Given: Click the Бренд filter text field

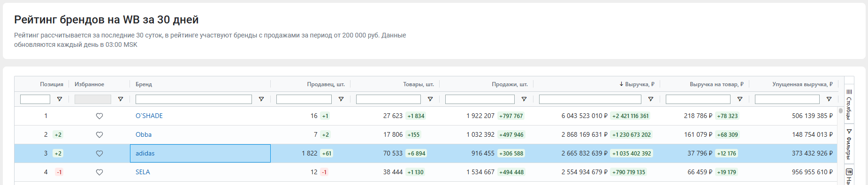Looking at the screenshot, I should (x=194, y=99).
